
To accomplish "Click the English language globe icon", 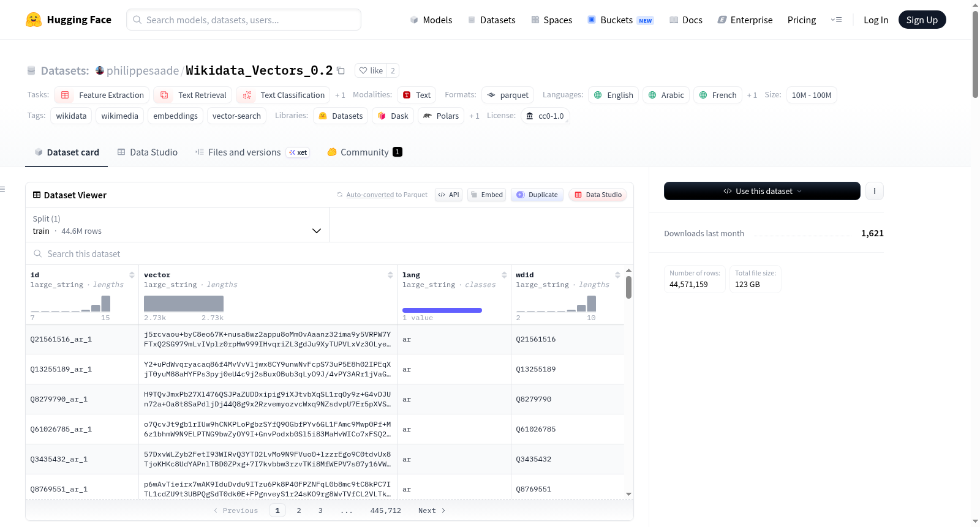I will point(598,95).
